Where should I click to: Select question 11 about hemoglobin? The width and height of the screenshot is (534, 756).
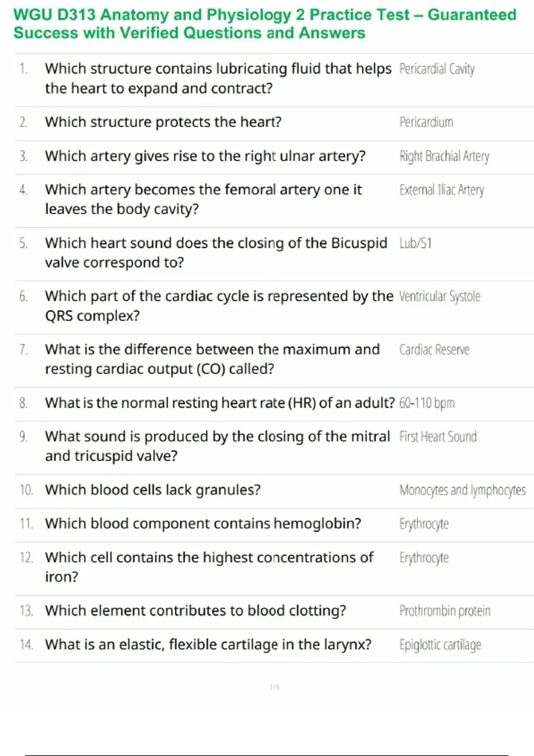[x=203, y=523]
